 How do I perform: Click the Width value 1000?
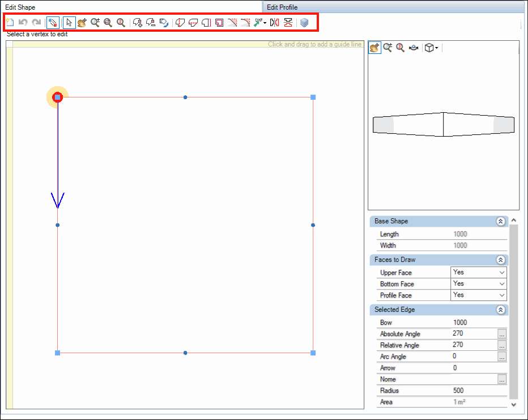click(460, 245)
